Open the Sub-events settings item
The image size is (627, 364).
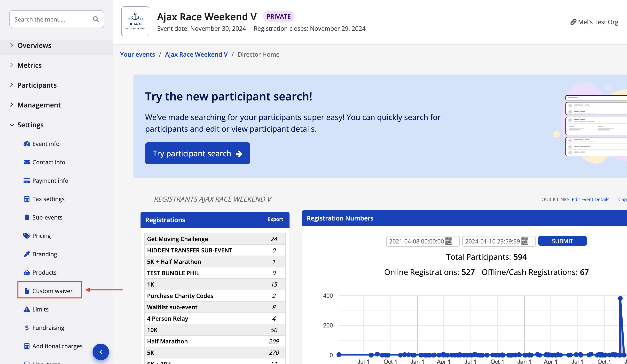point(47,218)
